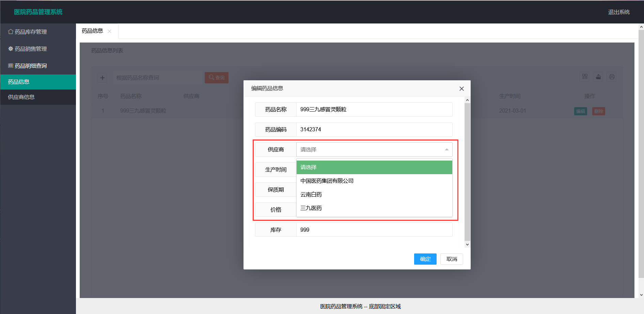Viewport: 644px width, 314px height.
Task: Open 药品销售管理 sidebar menu
Action: [38, 49]
